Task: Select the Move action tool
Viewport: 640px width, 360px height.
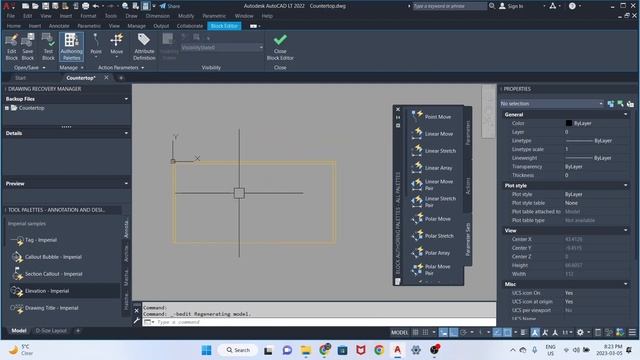Action: (x=116, y=46)
